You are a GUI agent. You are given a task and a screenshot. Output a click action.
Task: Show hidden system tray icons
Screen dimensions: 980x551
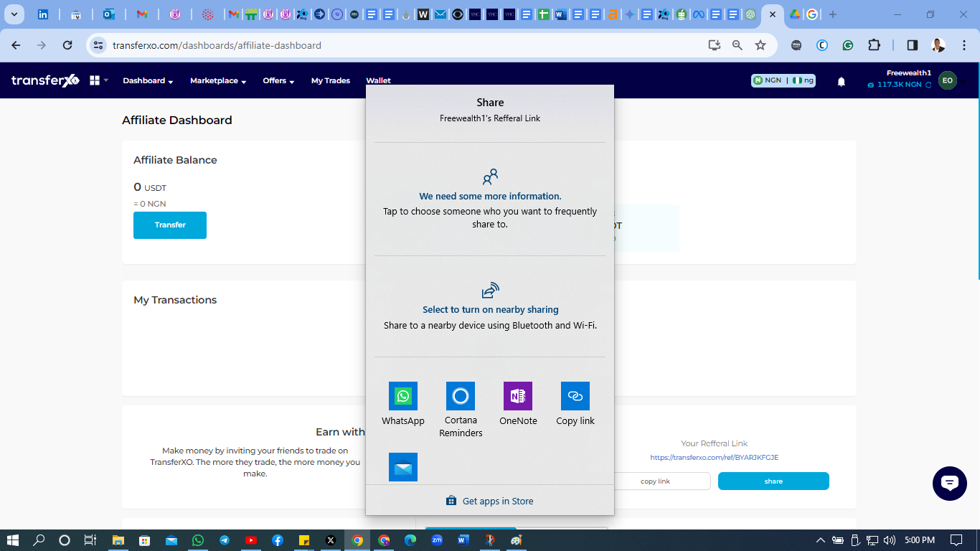(x=821, y=540)
